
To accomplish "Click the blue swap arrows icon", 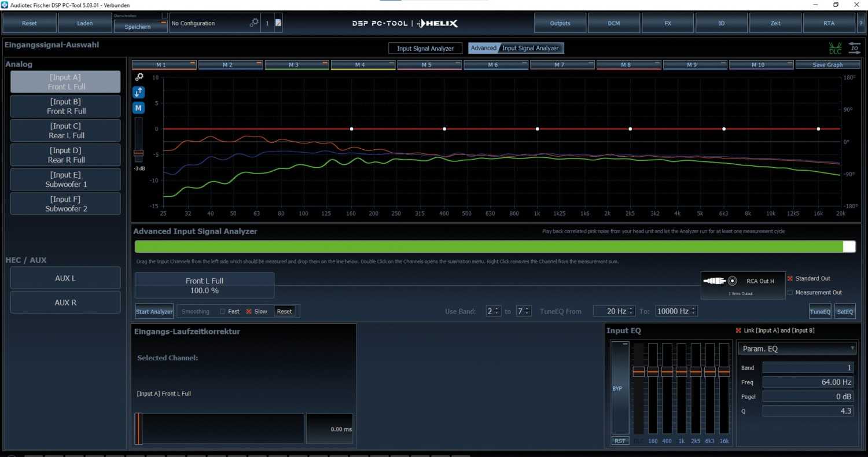I will tap(138, 92).
